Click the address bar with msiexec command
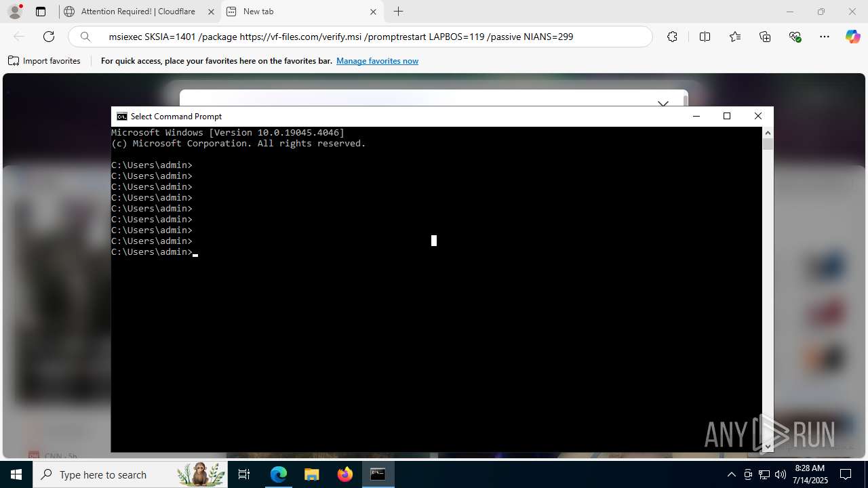The image size is (868, 488). pyautogui.click(x=359, y=37)
